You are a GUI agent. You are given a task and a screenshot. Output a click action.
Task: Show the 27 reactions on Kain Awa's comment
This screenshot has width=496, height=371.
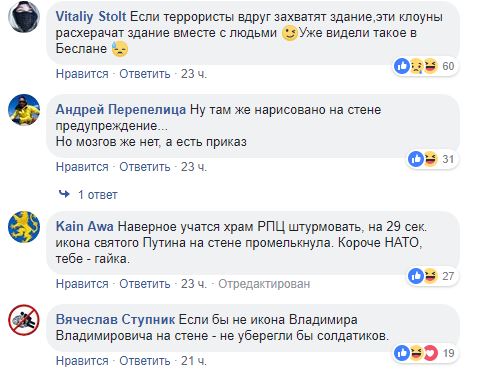coord(432,276)
